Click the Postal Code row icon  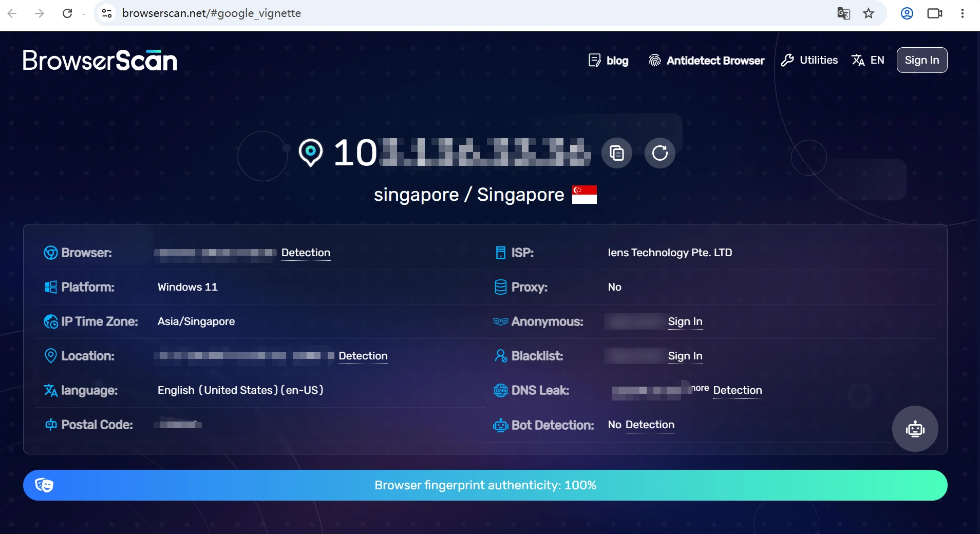tap(50, 425)
